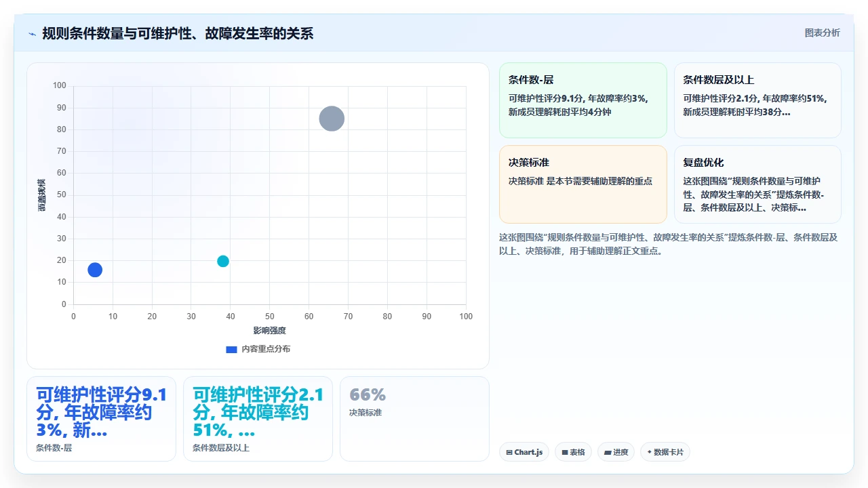
Task: Click the Chart.js tag icon
Action: click(x=509, y=452)
